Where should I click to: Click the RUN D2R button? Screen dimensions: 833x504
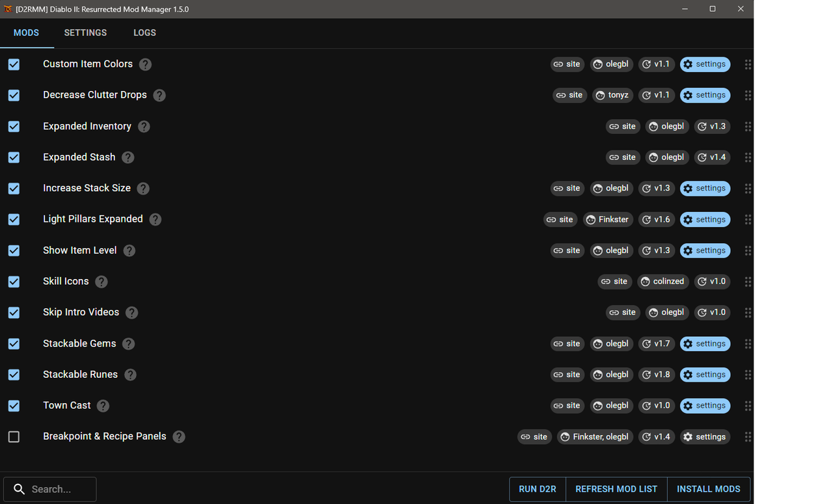click(x=537, y=488)
